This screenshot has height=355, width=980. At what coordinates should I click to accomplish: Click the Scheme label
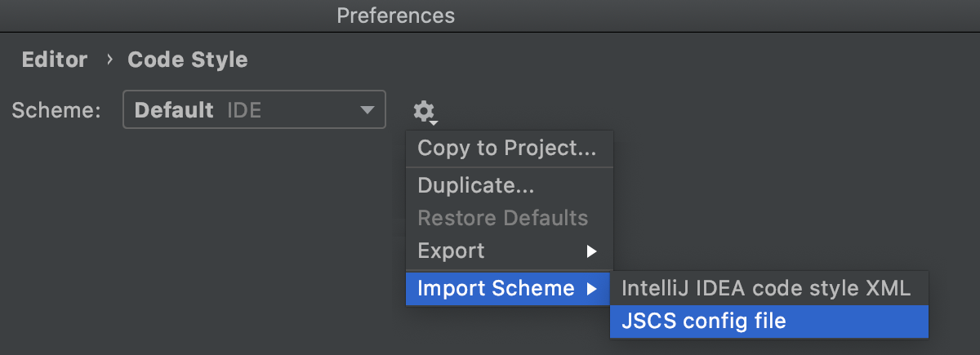coord(56,110)
